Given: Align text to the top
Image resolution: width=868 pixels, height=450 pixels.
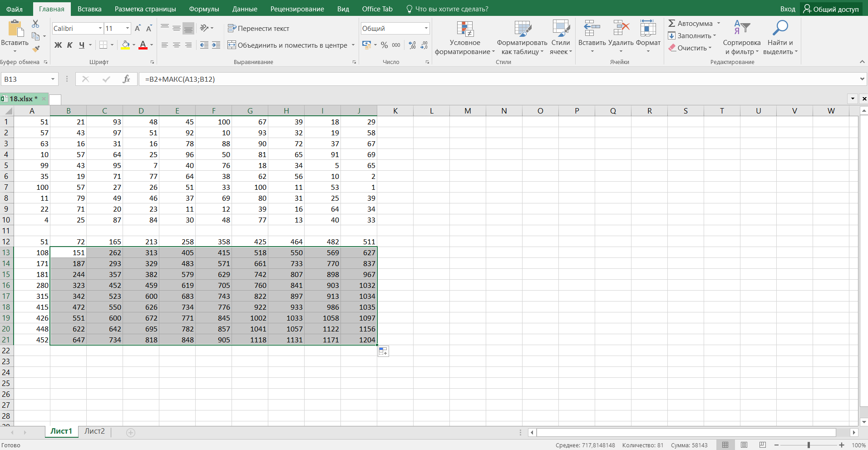Looking at the screenshot, I should pos(165,28).
